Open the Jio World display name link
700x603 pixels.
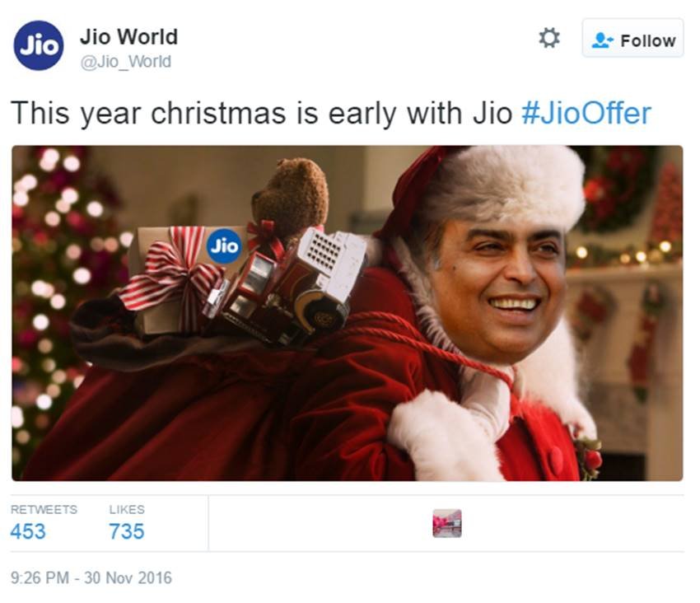click(128, 36)
